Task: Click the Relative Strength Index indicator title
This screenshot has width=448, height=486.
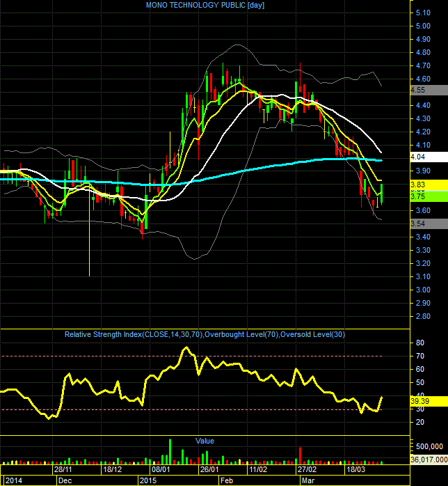Action: tap(205, 334)
